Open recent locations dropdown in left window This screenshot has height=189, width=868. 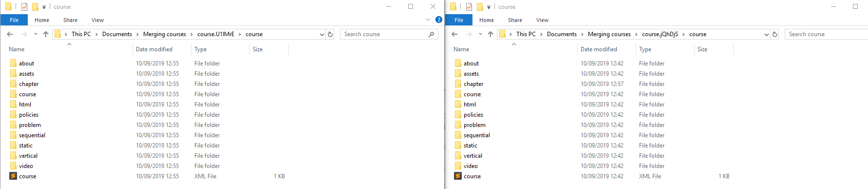coord(36,34)
